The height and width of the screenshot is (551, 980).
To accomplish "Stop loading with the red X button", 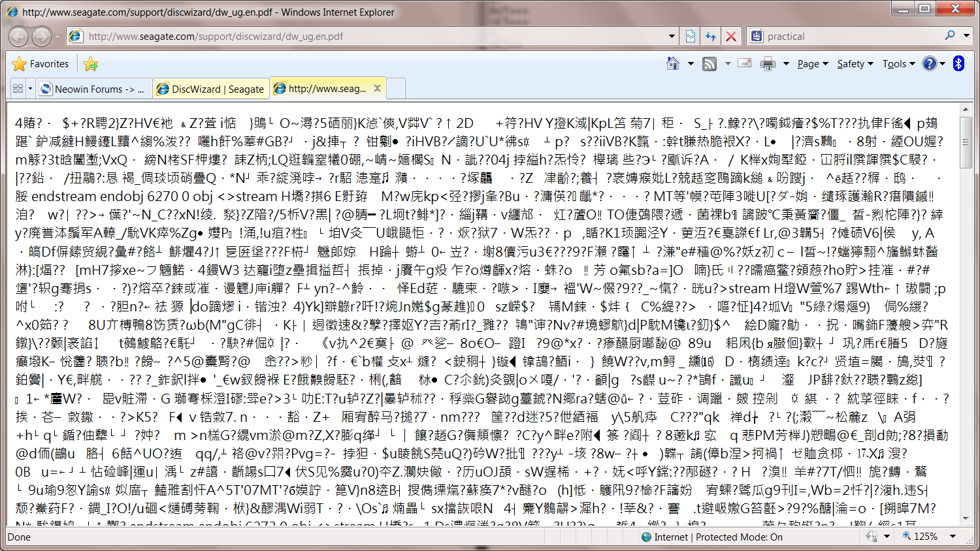I will pyautogui.click(x=731, y=37).
